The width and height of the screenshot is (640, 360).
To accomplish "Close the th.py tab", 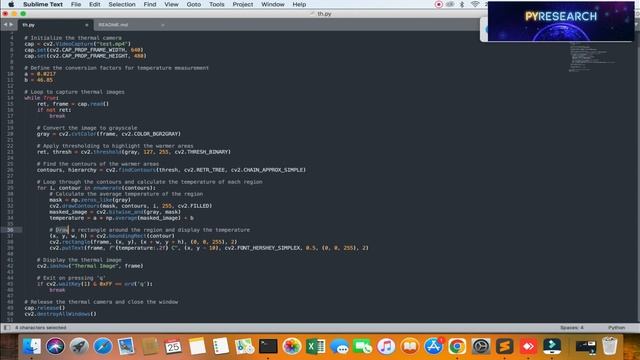I will coord(87,25).
